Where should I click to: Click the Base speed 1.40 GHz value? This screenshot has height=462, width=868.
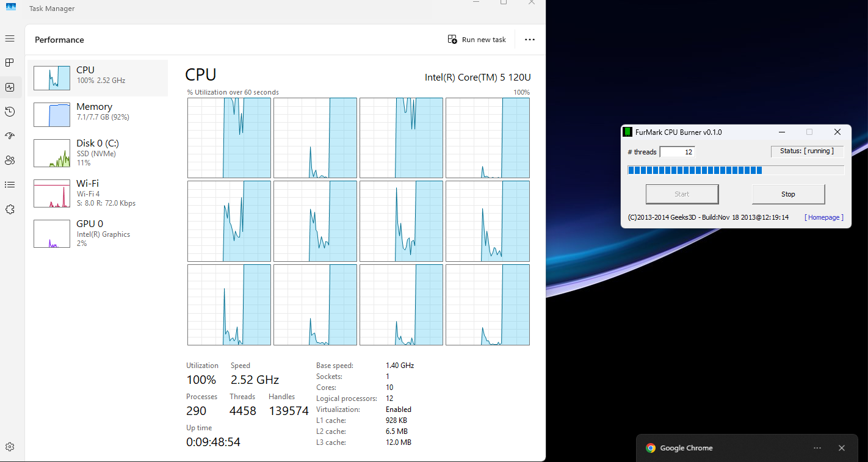click(400, 366)
